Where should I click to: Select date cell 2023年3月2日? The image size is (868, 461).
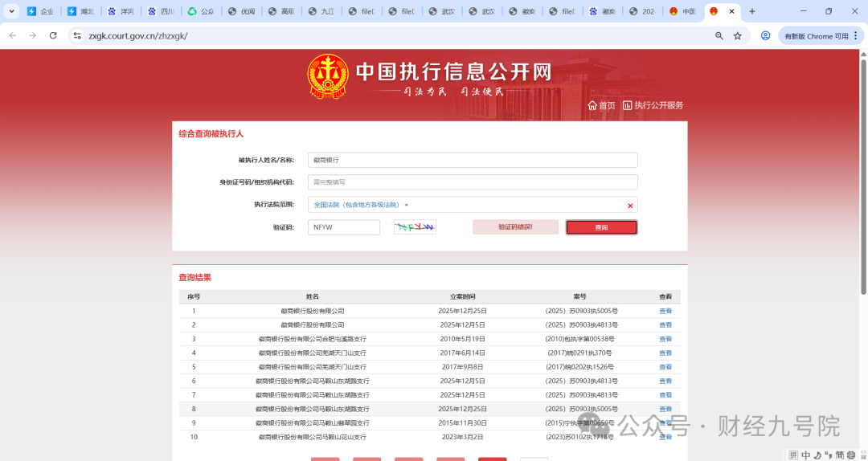(463, 437)
